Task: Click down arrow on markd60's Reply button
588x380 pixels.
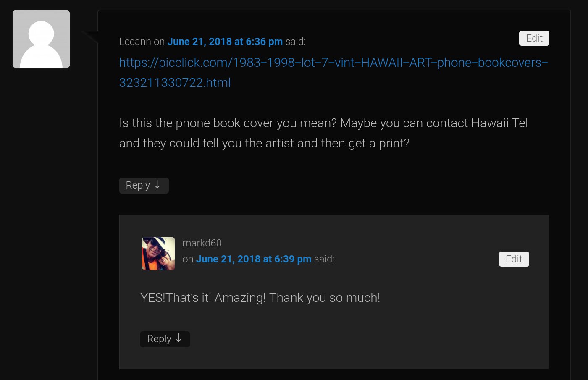Action: [178, 338]
